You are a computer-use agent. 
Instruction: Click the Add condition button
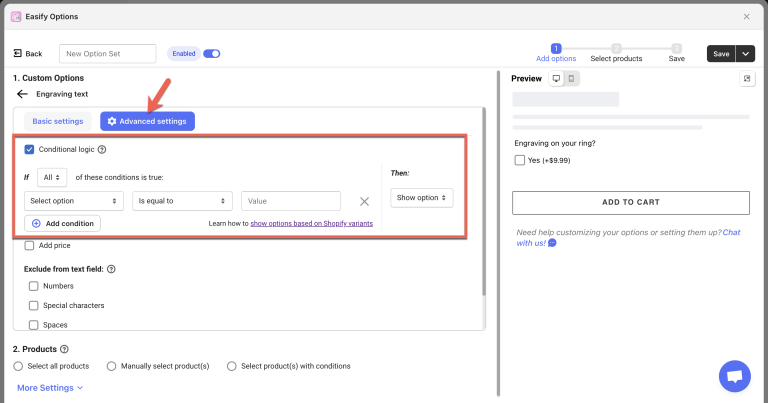pos(63,223)
